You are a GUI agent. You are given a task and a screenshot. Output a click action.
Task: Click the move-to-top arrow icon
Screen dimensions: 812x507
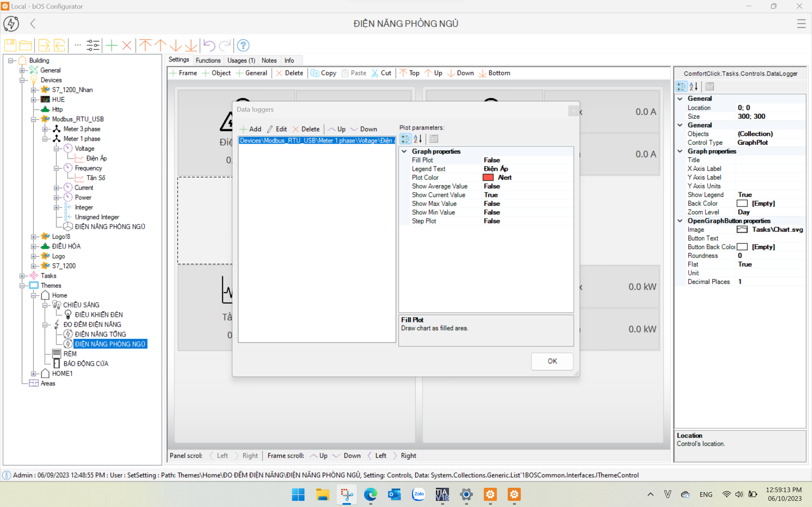point(145,45)
